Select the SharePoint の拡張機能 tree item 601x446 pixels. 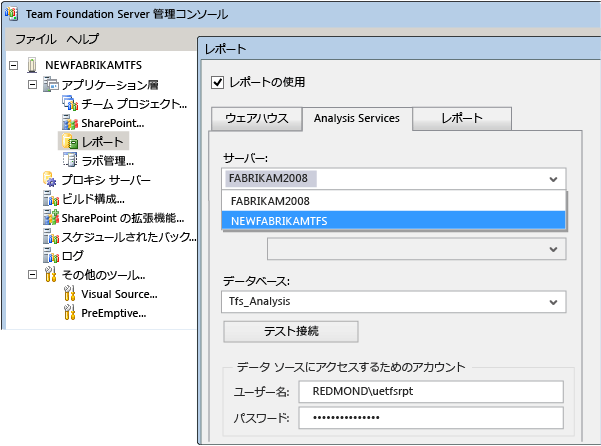[x=123, y=218]
